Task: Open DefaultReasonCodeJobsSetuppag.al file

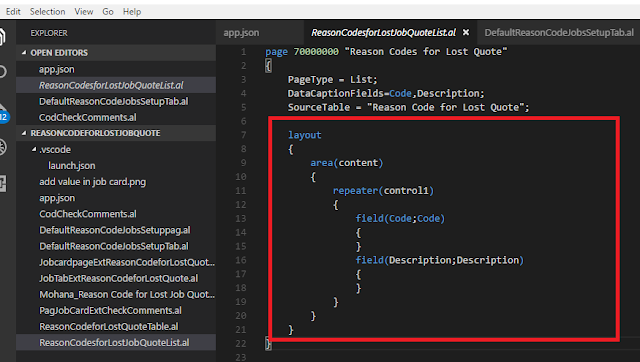Action: [x=116, y=230]
